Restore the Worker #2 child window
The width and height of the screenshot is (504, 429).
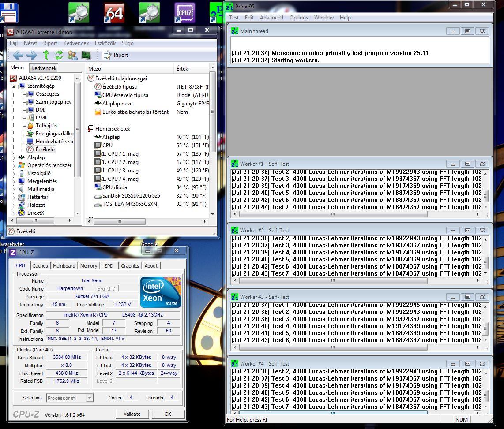pyautogui.click(x=467, y=230)
